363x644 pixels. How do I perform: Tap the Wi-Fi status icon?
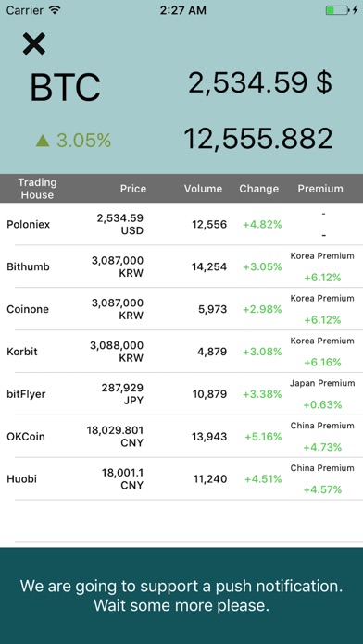[55, 10]
